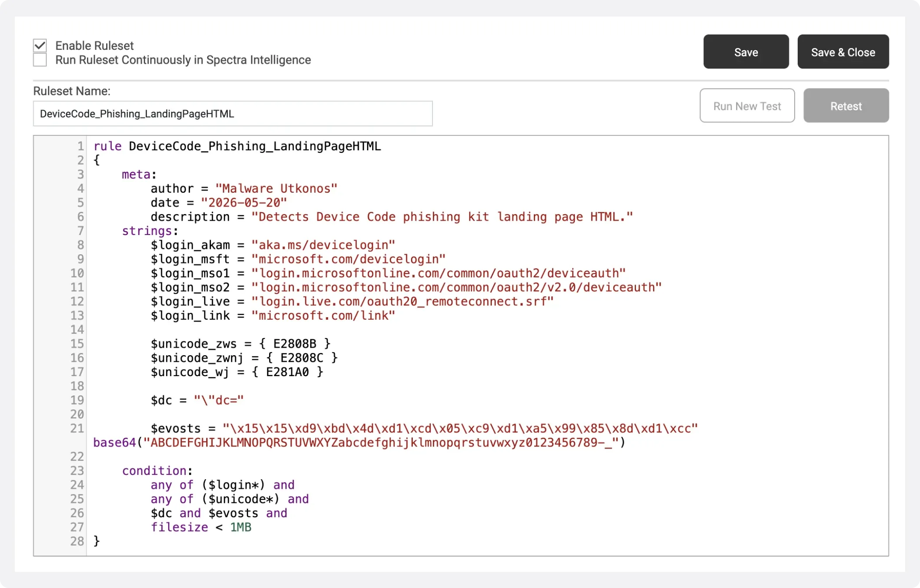Viewport: 920px width, 588px height.
Task: Click the v2.0/deviceauth string on line 11
Action: (457, 287)
